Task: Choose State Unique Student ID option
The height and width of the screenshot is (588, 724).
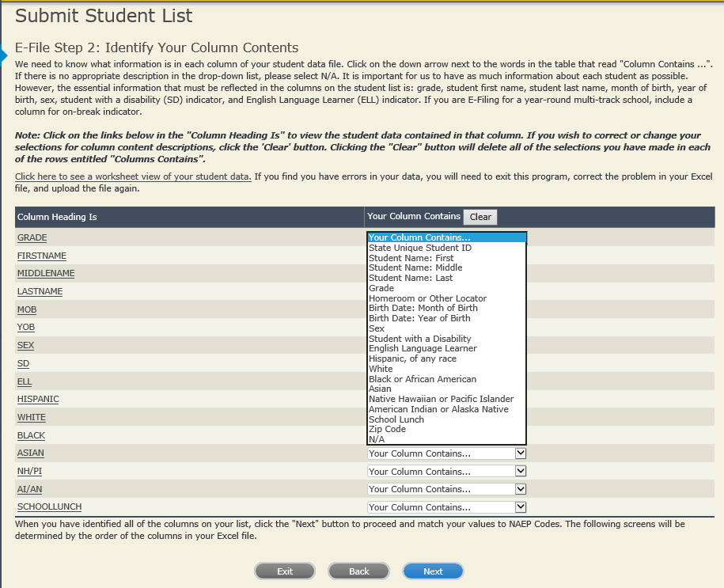Action: 419,248
